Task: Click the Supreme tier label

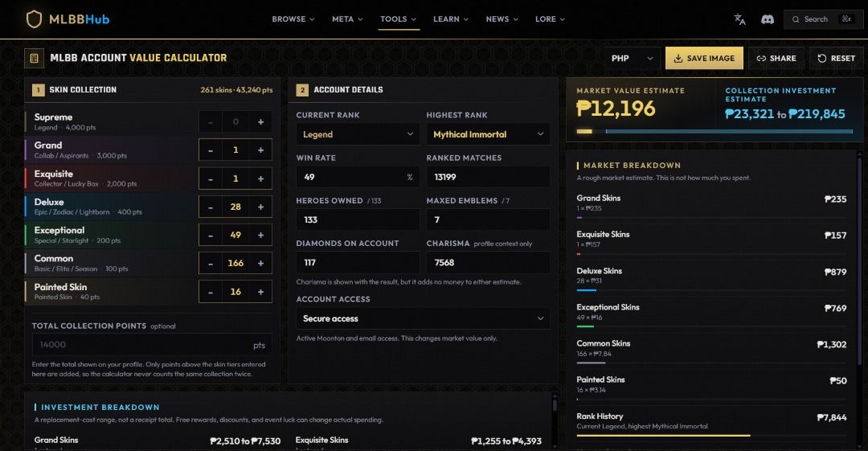Action: (x=53, y=117)
